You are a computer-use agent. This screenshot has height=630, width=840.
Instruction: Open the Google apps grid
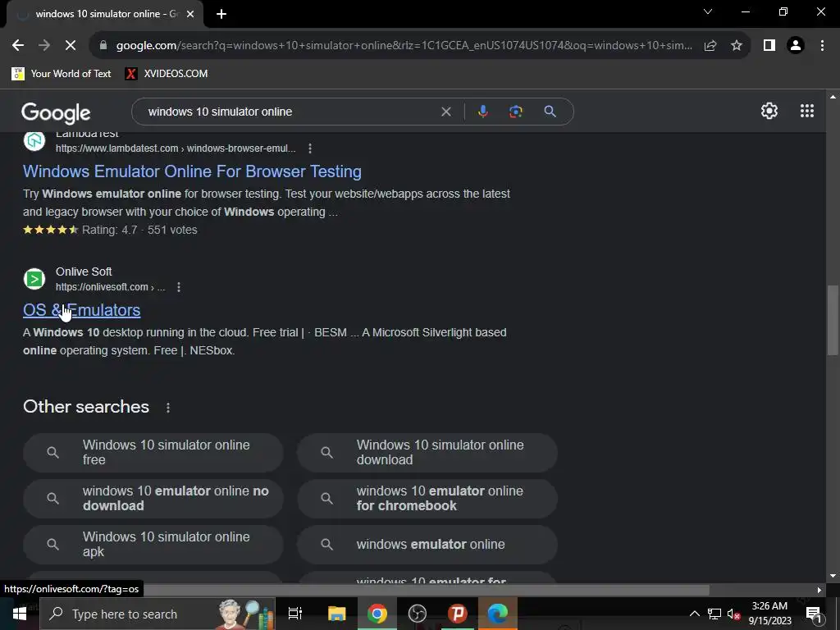(807, 111)
